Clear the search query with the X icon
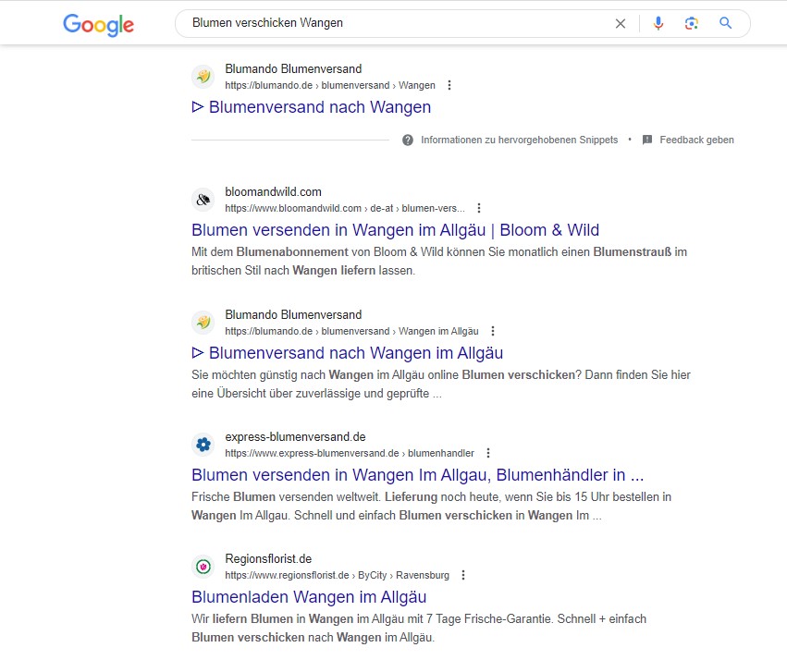The image size is (787, 672). (621, 24)
